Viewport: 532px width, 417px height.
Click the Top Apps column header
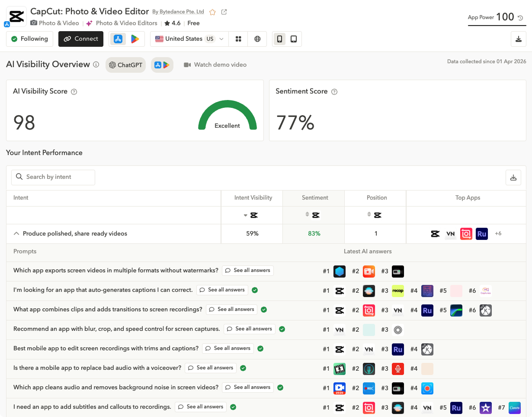[x=468, y=198]
